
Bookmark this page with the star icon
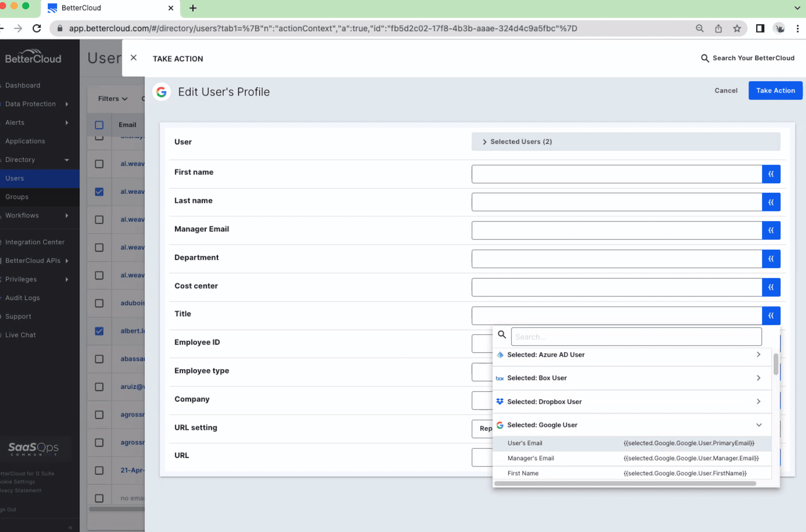click(737, 28)
